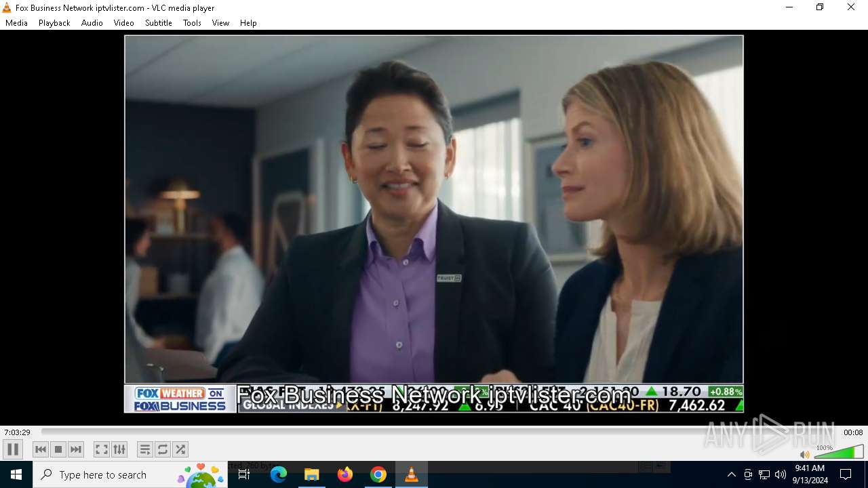Viewport: 868px width, 488px height.
Task: Open network settings tray icon
Action: click(x=764, y=474)
